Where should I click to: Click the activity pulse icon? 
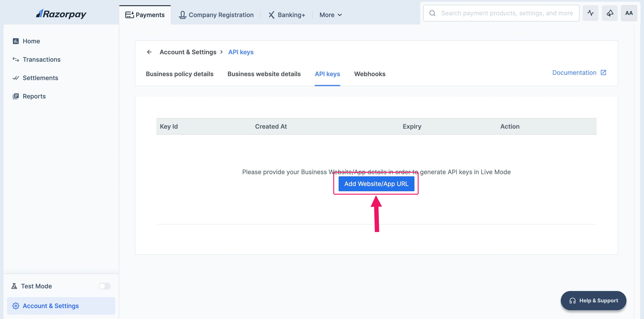click(x=590, y=13)
